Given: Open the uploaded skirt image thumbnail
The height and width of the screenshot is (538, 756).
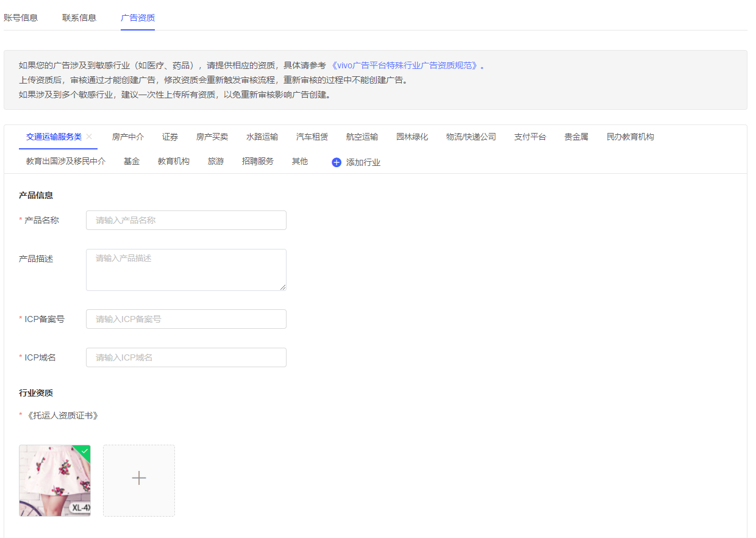Looking at the screenshot, I should pos(55,481).
